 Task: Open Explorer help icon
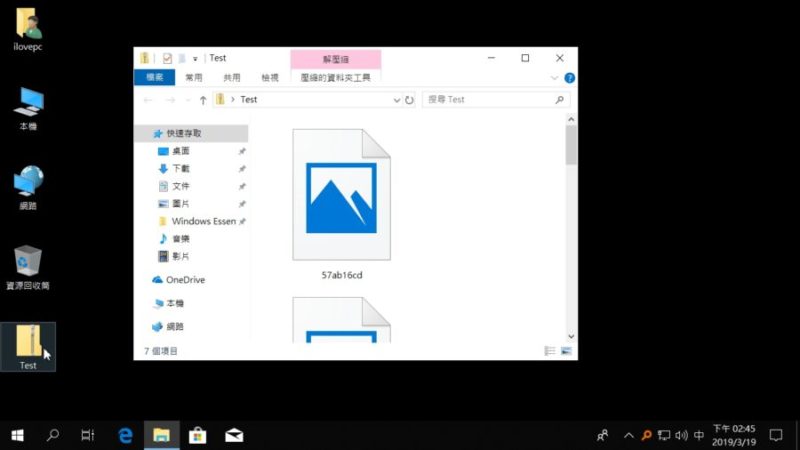click(569, 78)
